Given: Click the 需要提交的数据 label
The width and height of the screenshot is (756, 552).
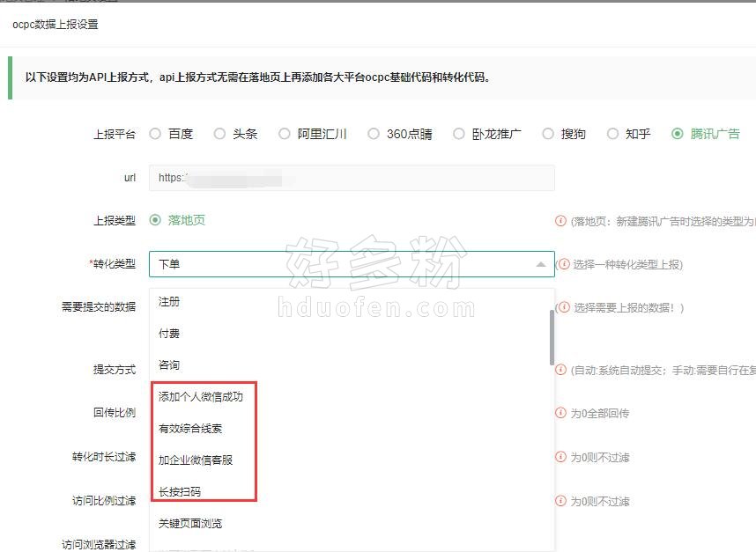Looking at the screenshot, I should point(99,307).
